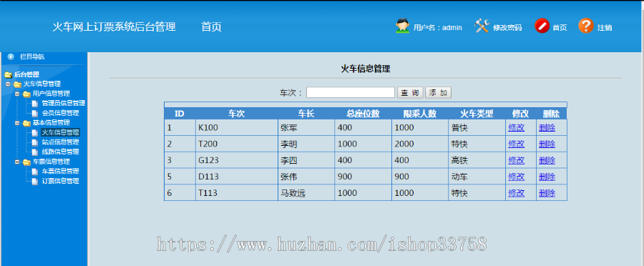Click the 栏目导航 round icon
Viewport: 644px width, 266px height.
pos(11,56)
